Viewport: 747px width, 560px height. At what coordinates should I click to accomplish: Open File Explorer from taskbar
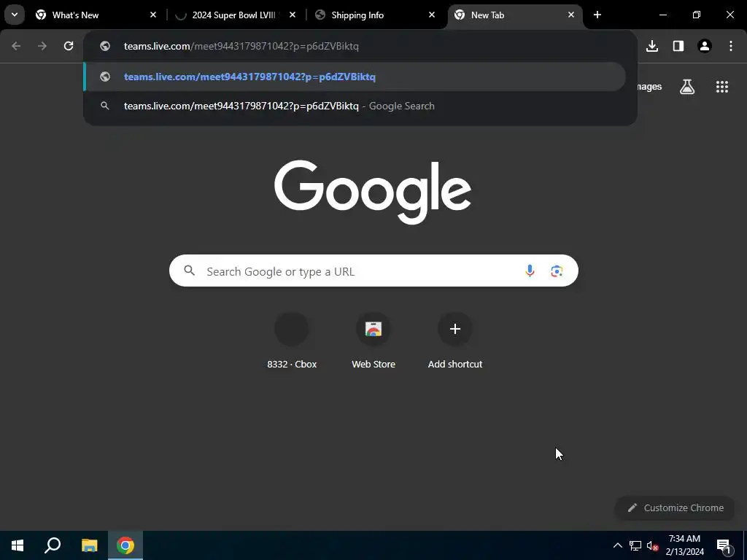point(89,545)
